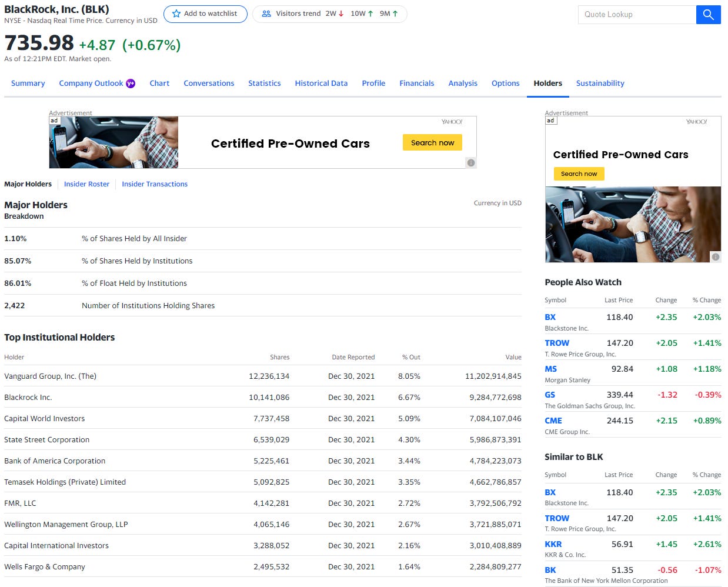Screen dimensions: 728x587
Task: Open the MS Morgan Stanley ticker link
Action: (x=550, y=369)
